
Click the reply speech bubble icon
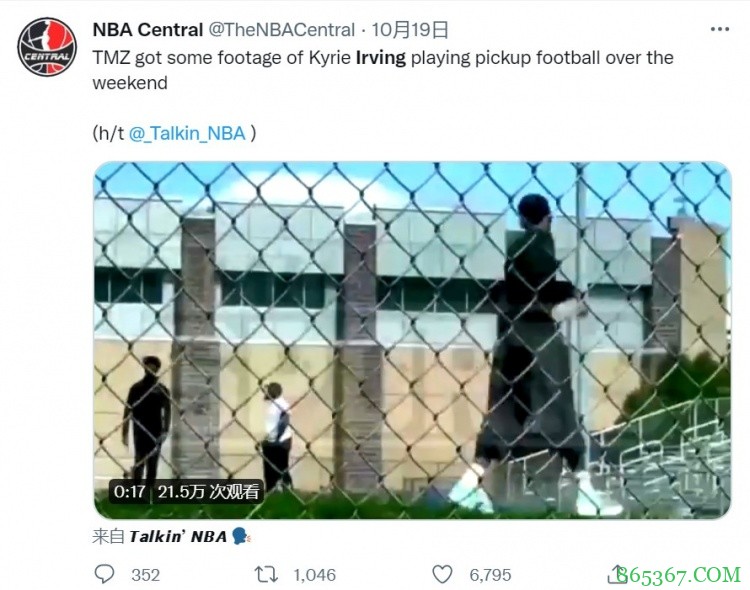click(x=104, y=574)
